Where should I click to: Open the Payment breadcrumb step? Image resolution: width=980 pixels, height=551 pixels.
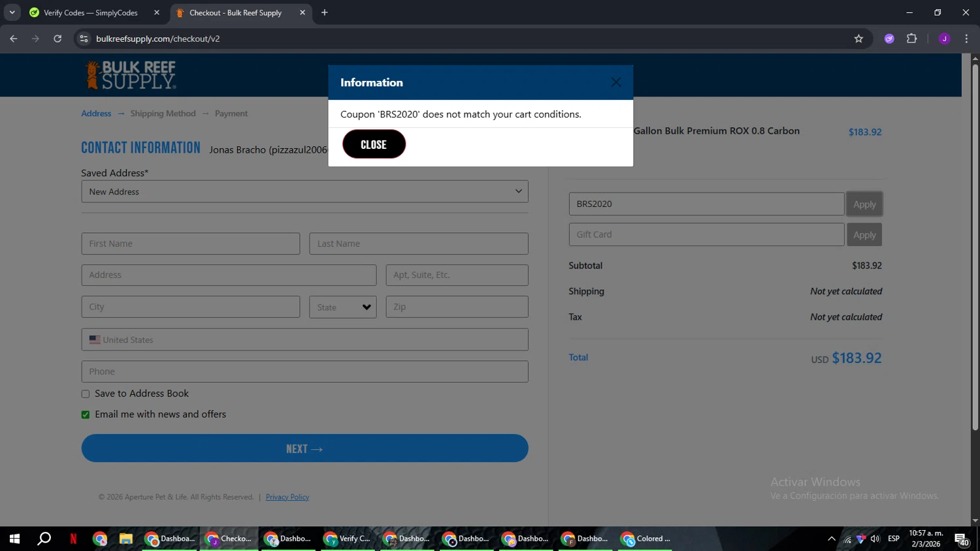(231, 114)
